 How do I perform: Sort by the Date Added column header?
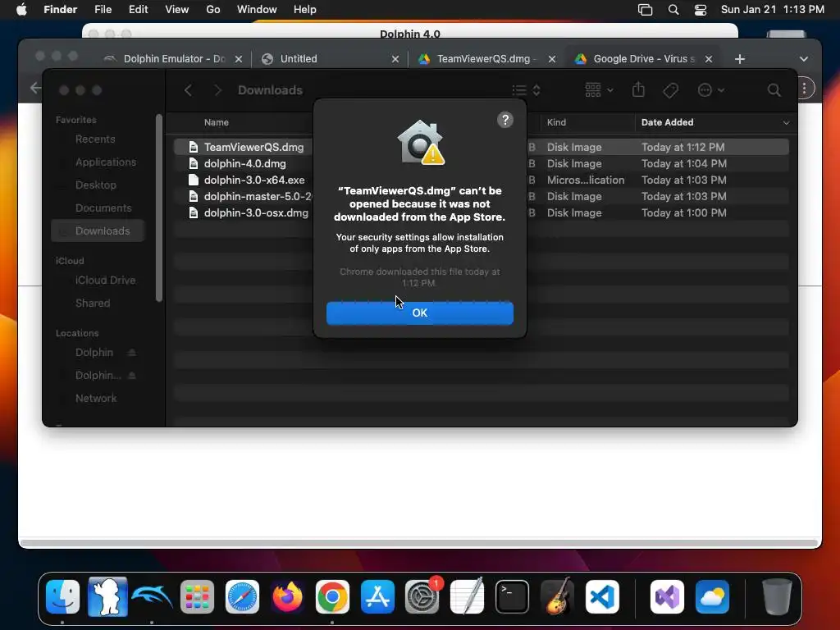(x=667, y=123)
